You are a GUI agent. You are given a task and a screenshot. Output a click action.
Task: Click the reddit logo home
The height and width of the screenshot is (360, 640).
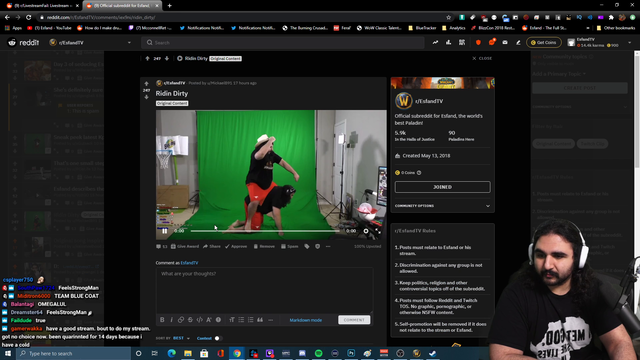click(24, 42)
